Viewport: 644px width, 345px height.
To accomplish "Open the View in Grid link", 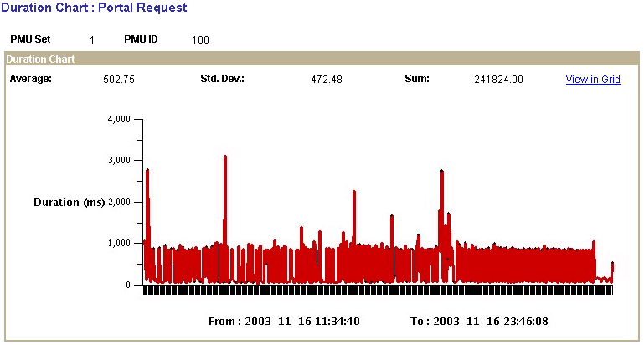I will click(x=593, y=80).
